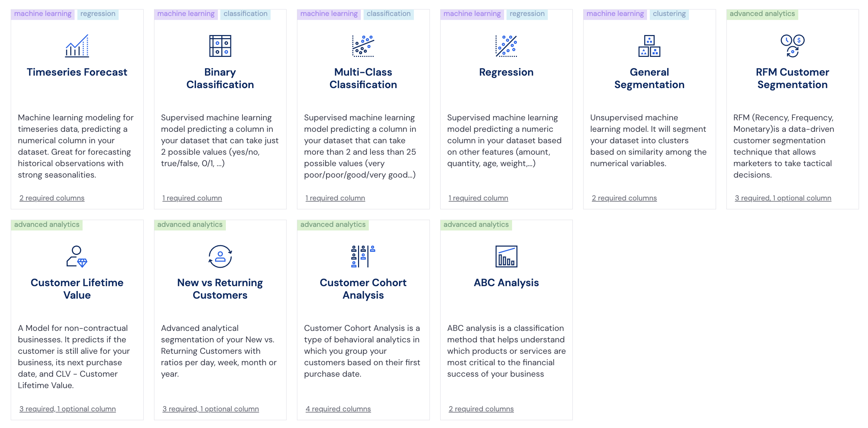The image size is (868, 428).
Task: Select the Customer Lifetime Value title
Action: [x=77, y=289]
